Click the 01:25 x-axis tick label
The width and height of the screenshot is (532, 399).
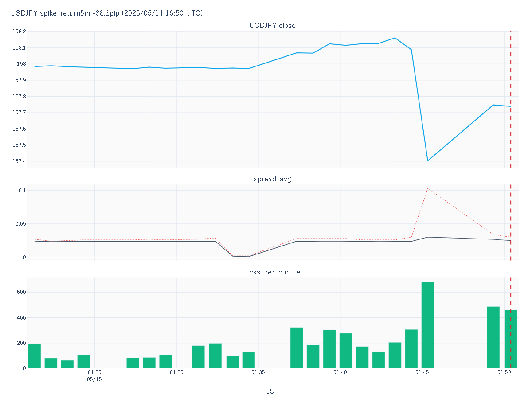(94, 373)
